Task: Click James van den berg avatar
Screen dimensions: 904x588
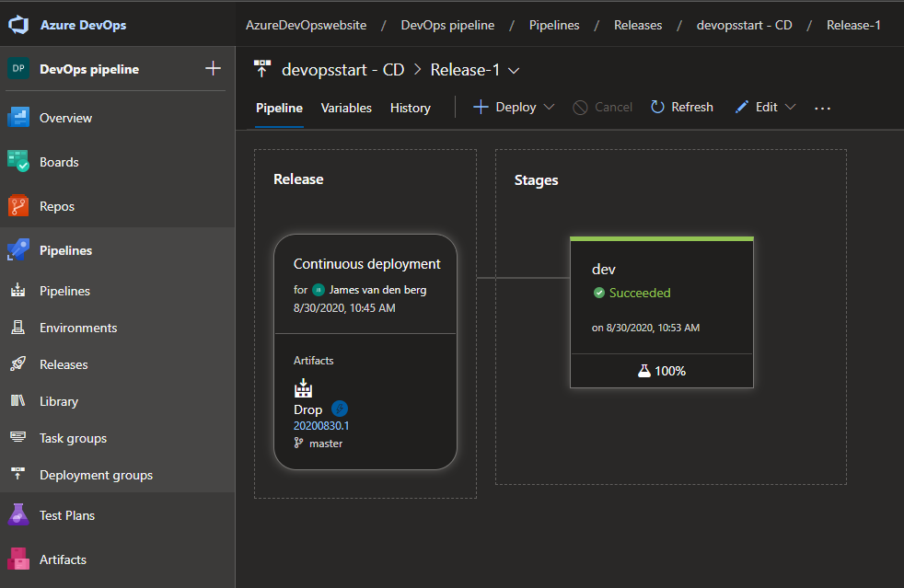Action: [x=319, y=289]
